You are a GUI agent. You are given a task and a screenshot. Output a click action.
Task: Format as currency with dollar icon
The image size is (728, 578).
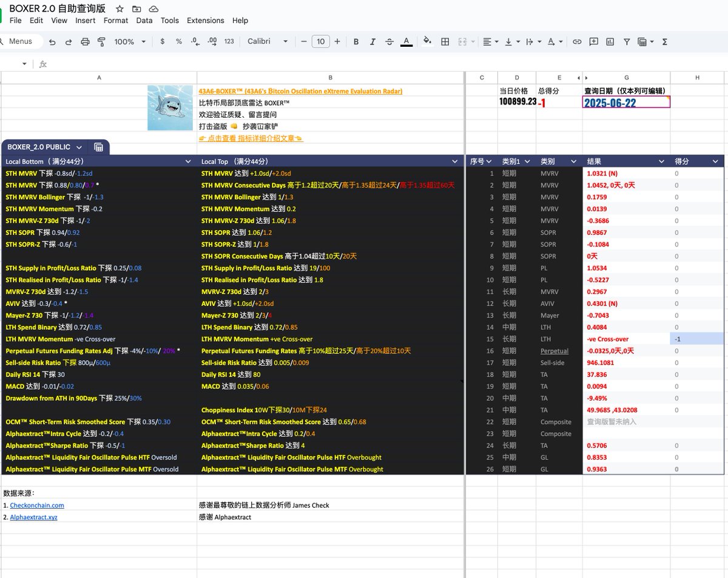click(162, 42)
